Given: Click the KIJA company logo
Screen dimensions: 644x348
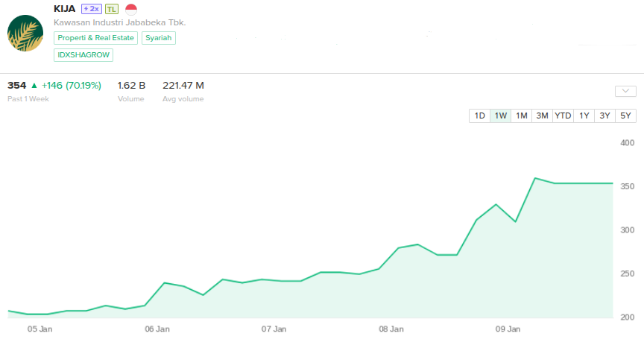Looking at the screenshot, I should 25,33.
